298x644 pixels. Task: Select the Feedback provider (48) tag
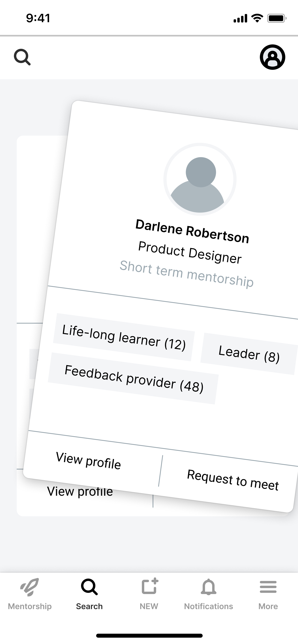[134, 379]
